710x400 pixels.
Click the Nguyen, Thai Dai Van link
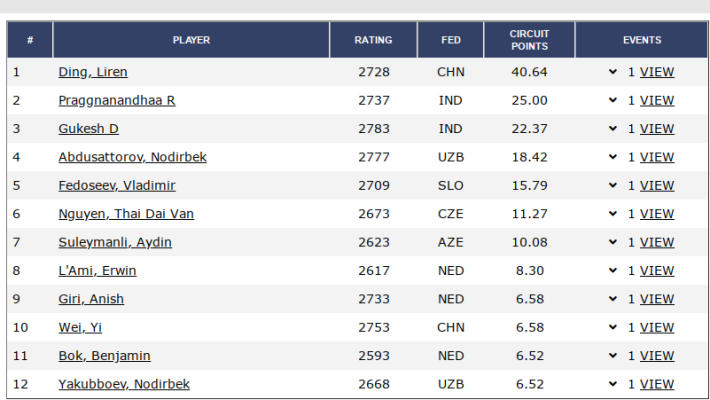coord(126,214)
